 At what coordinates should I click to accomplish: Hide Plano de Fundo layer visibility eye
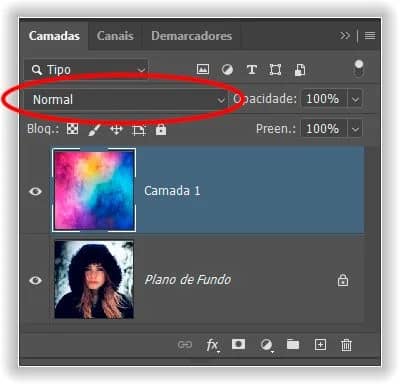(x=35, y=280)
